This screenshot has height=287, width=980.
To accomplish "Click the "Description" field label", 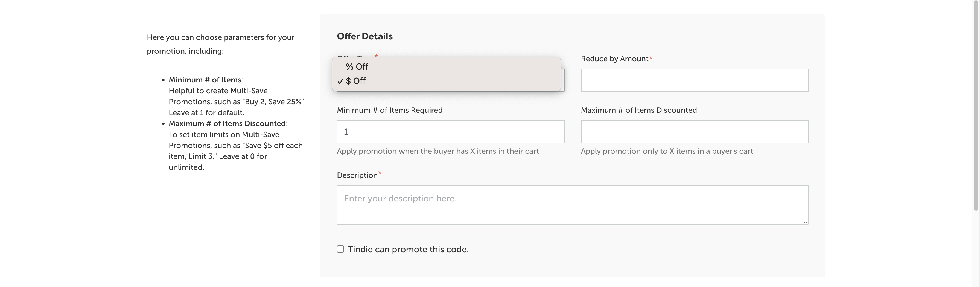I will [x=357, y=175].
